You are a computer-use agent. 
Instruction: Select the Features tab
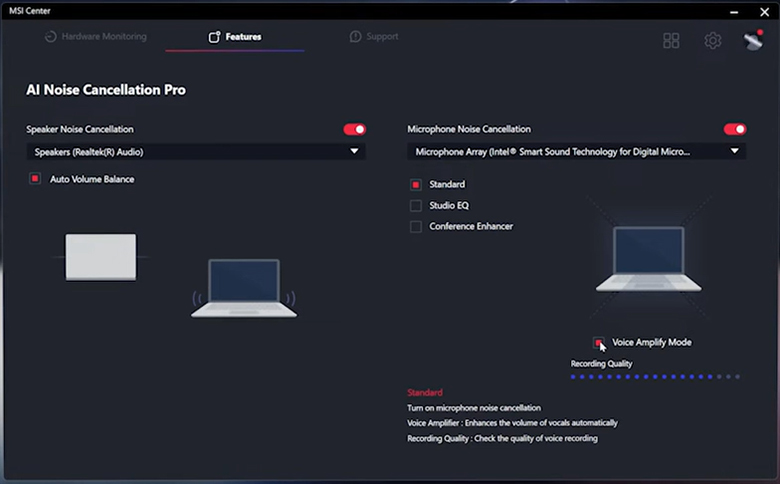click(x=235, y=37)
